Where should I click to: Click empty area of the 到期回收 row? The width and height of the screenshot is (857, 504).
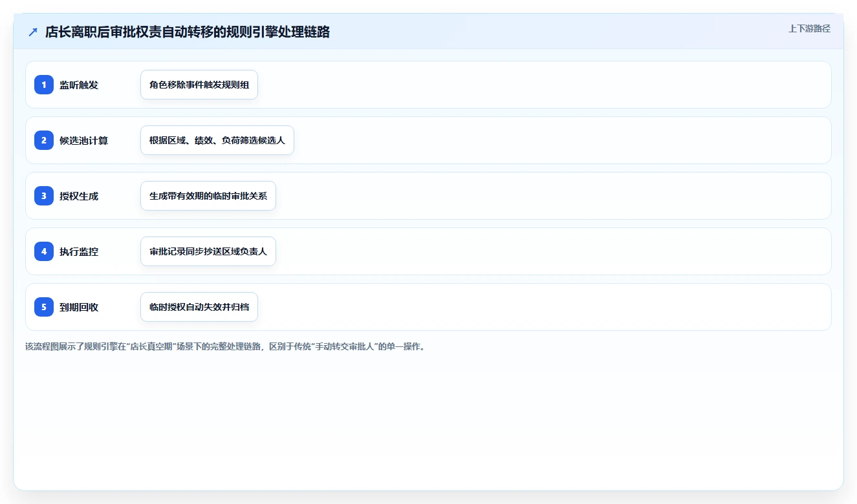point(543,307)
